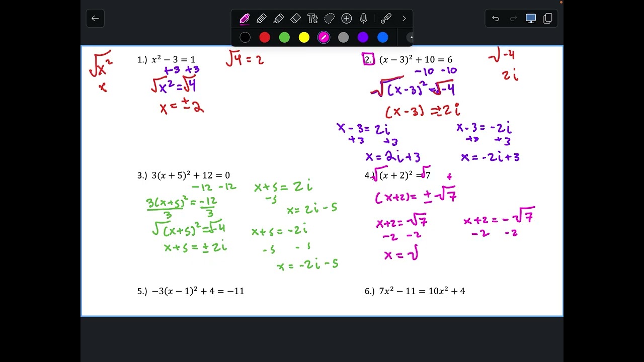Viewport: 644px width, 362px height.
Task: Tap the microphone recording icon
Action: [x=364, y=19]
